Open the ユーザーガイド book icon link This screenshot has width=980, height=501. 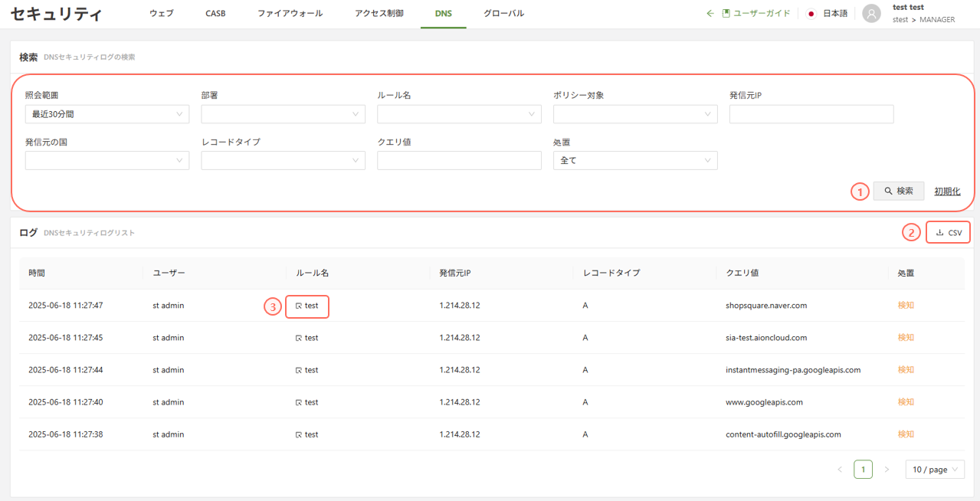tap(726, 14)
